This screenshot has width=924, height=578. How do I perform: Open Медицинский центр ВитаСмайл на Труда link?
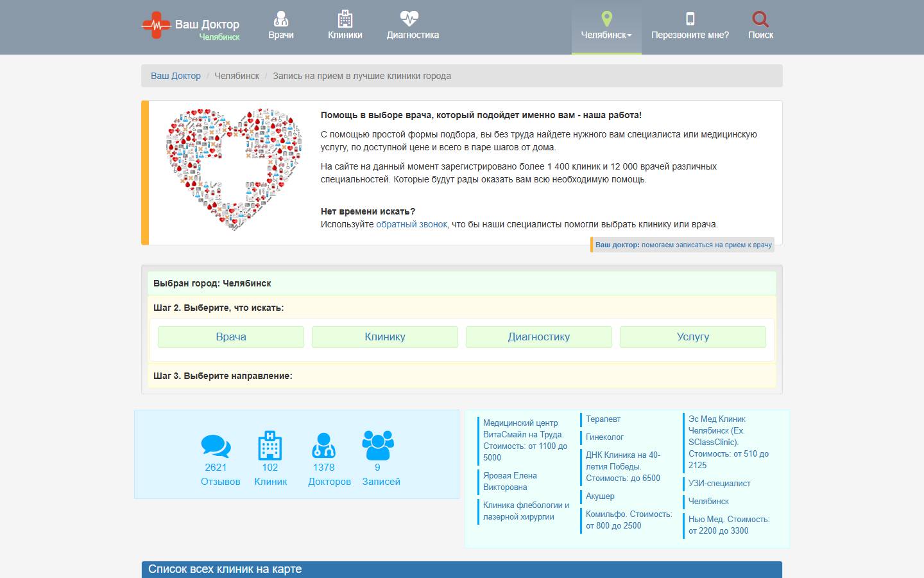pyautogui.click(x=525, y=440)
